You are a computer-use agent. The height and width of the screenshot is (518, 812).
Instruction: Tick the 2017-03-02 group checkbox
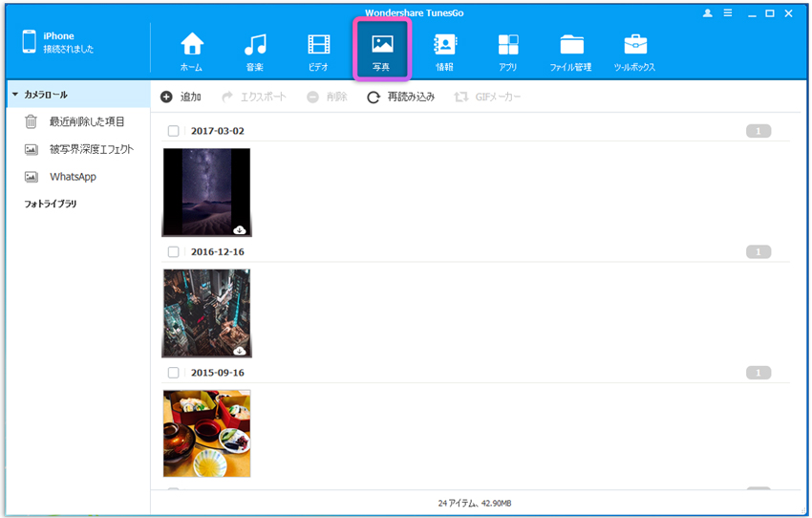[174, 131]
